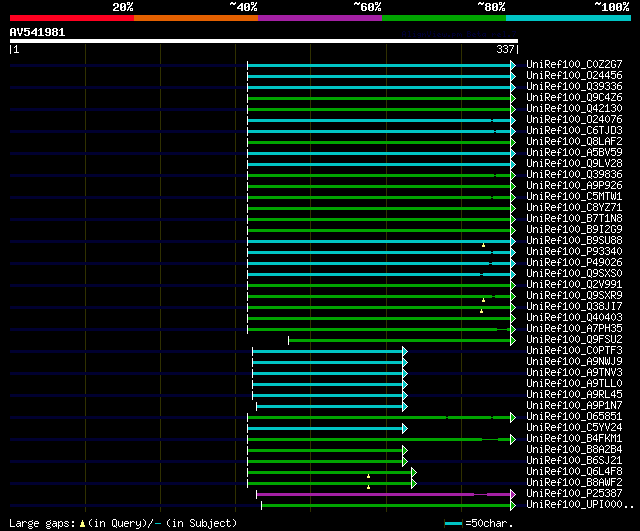The image size is (640, 531).
Task: Click the arrowhead ending the Q6L4F8 alignment
Action: click(414, 471)
